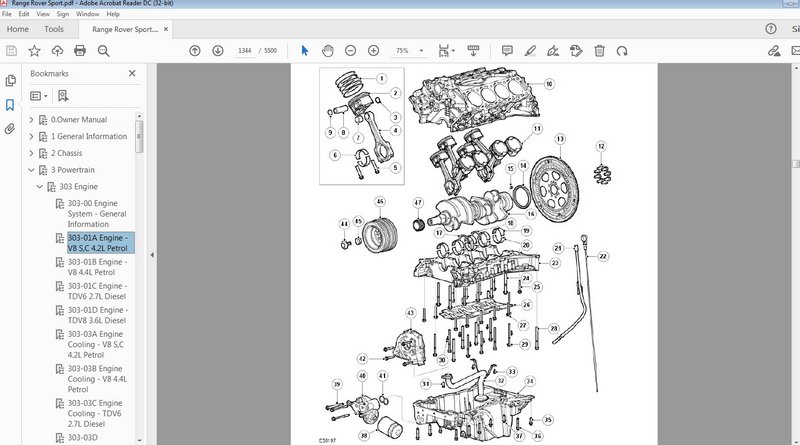Star this file with the bookmark star icon

coord(34,51)
